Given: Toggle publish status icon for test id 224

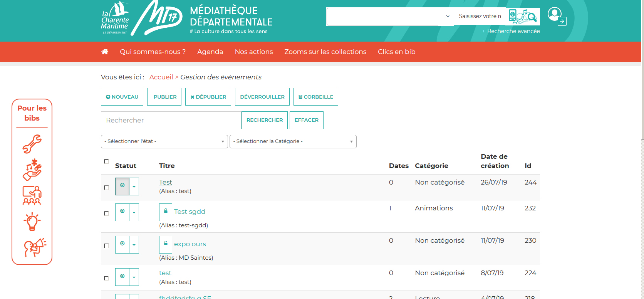Looking at the screenshot, I should pyautogui.click(x=122, y=277).
